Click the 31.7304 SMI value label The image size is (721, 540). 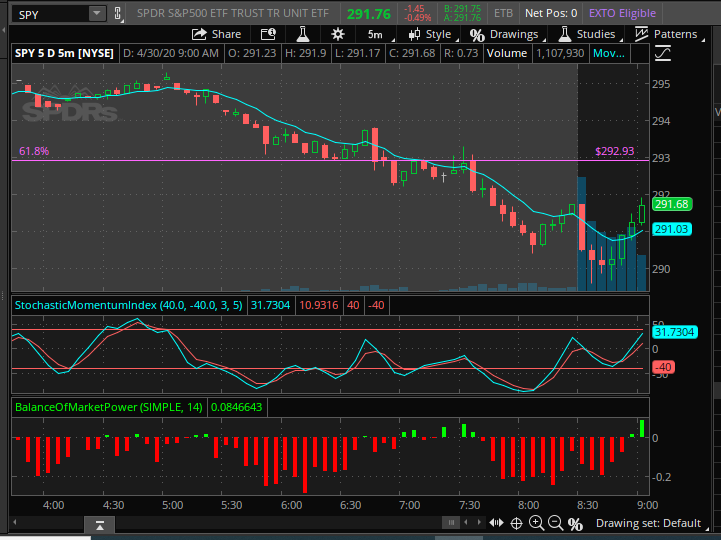(x=270, y=305)
